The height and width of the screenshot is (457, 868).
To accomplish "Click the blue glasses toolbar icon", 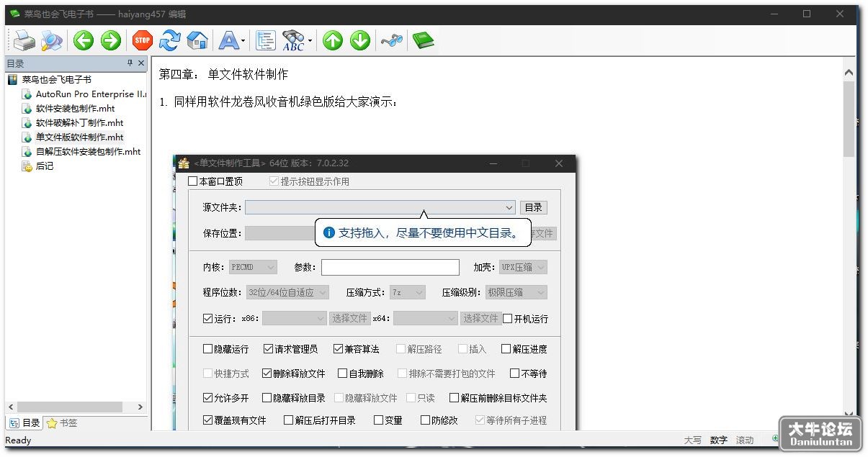I will [392, 40].
